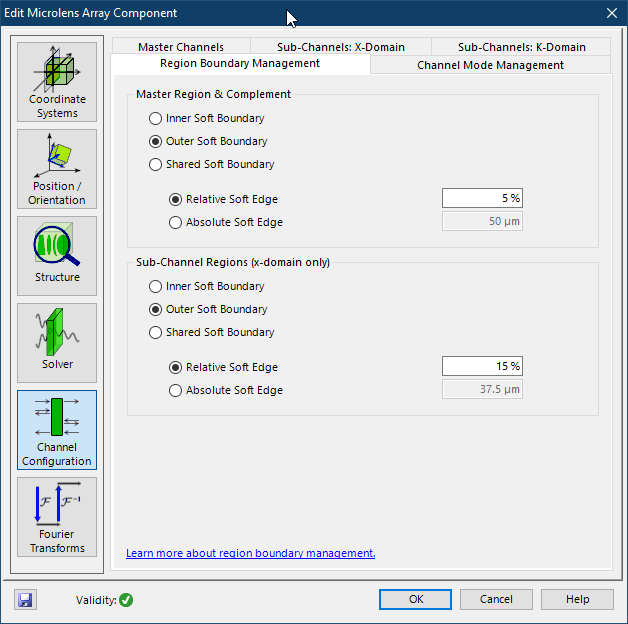The image size is (628, 624).
Task: Open the Solver page
Action: (x=57, y=342)
